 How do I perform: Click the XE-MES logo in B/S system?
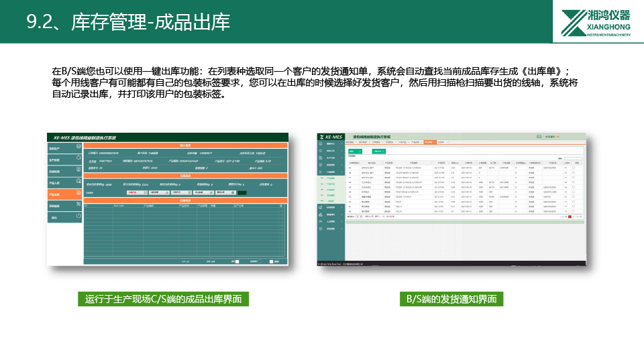pos(331,135)
